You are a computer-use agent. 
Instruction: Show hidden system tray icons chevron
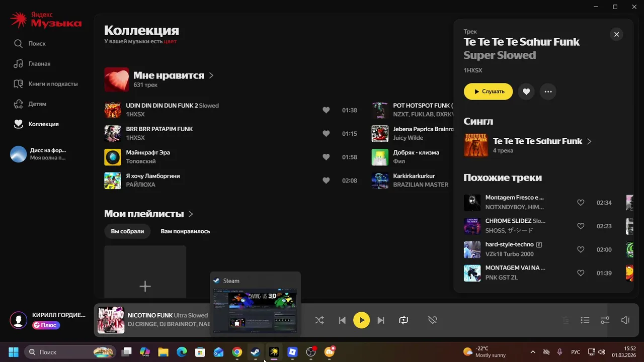click(533, 352)
